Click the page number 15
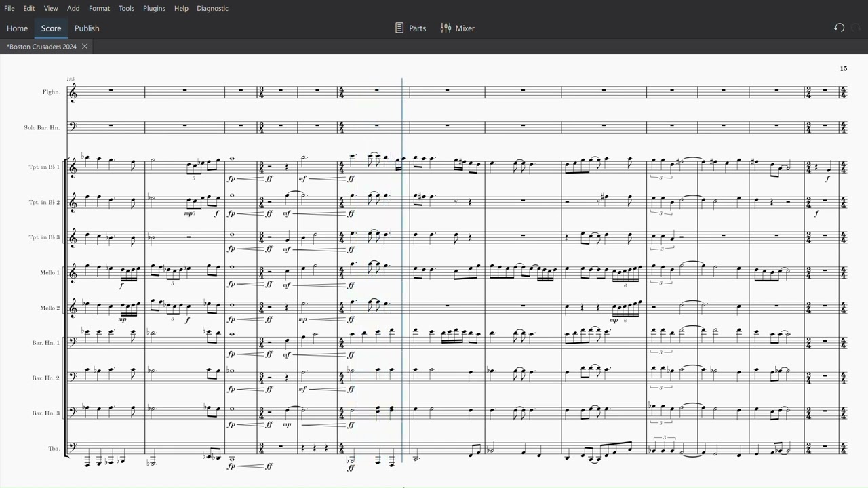 (x=844, y=68)
